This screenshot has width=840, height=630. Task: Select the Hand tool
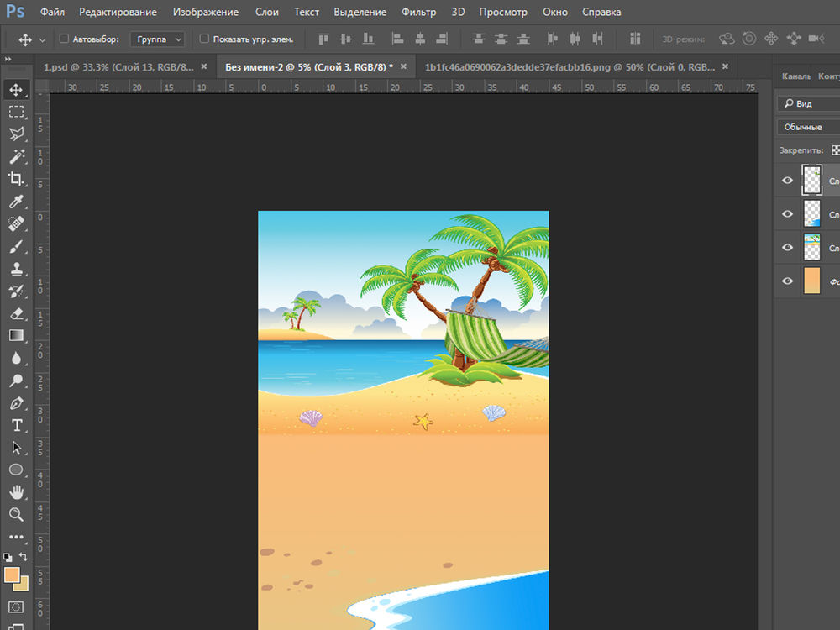(16, 492)
